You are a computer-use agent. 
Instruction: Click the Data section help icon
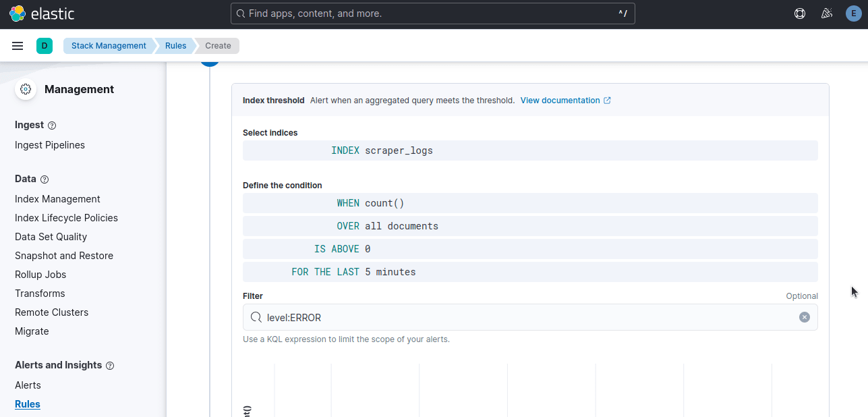45,179
